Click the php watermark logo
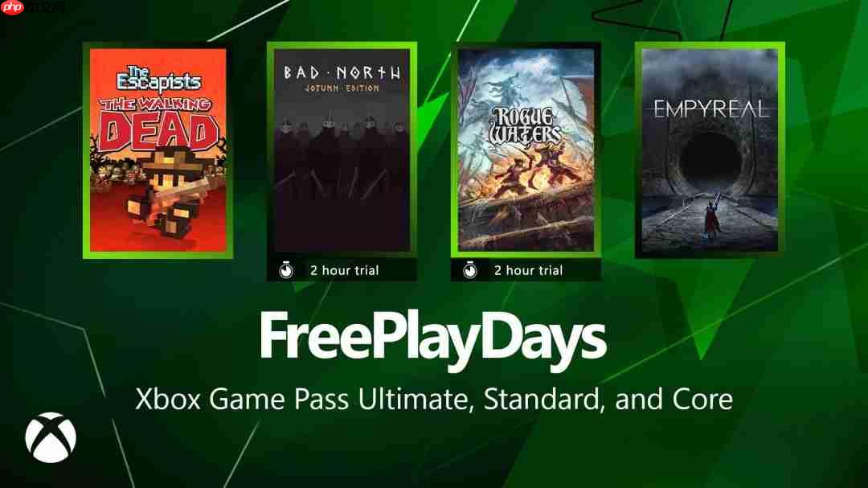 point(12,6)
